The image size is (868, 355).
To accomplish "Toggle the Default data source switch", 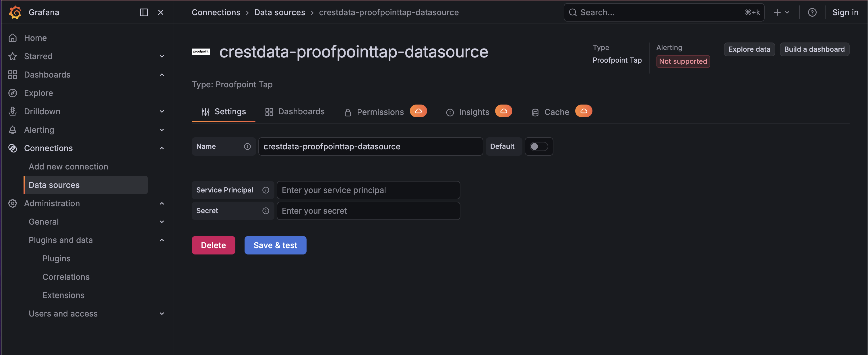I will coord(538,146).
